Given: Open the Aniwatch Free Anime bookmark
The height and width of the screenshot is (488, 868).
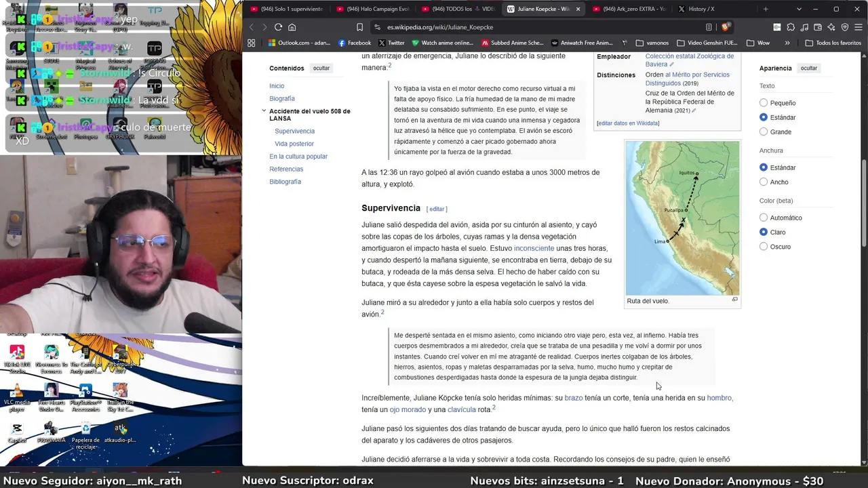Looking at the screenshot, I should pyautogui.click(x=581, y=43).
